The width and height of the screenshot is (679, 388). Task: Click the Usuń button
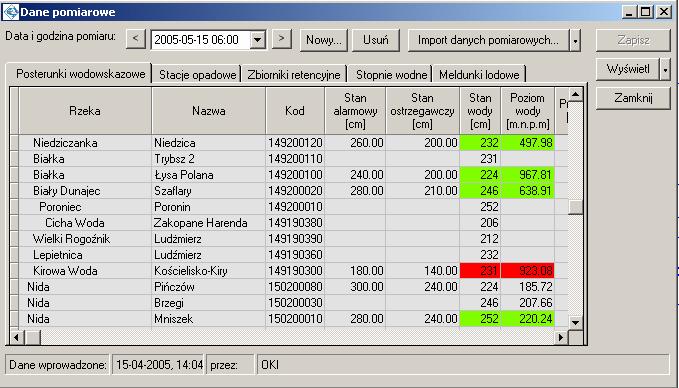[x=375, y=40]
